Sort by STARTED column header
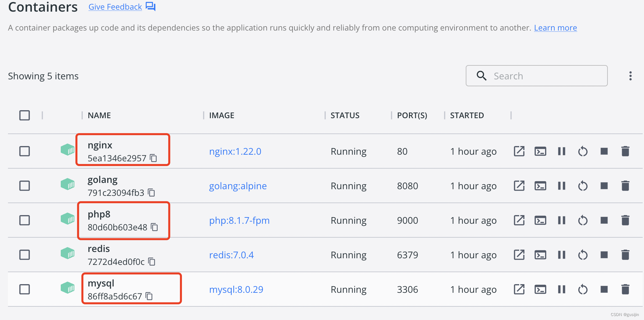Image resolution: width=644 pixels, height=320 pixels. pos(467,116)
